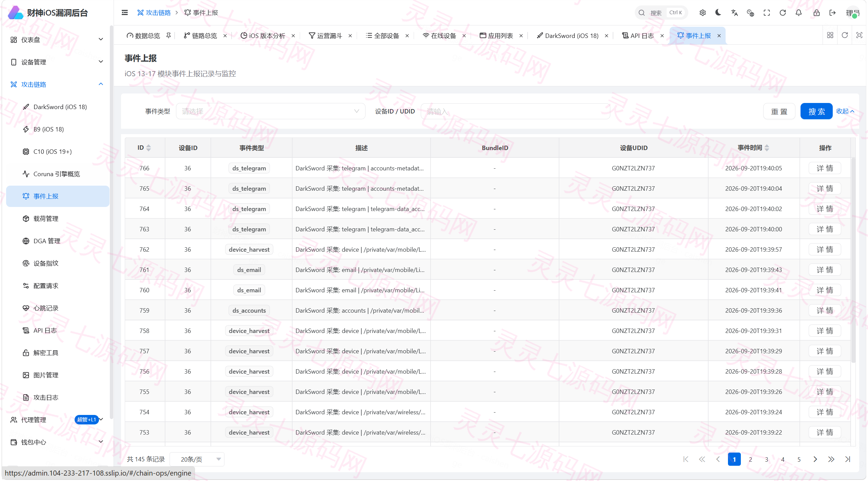
Task: Click the blue 搜索 button
Action: [x=816, y=111]
